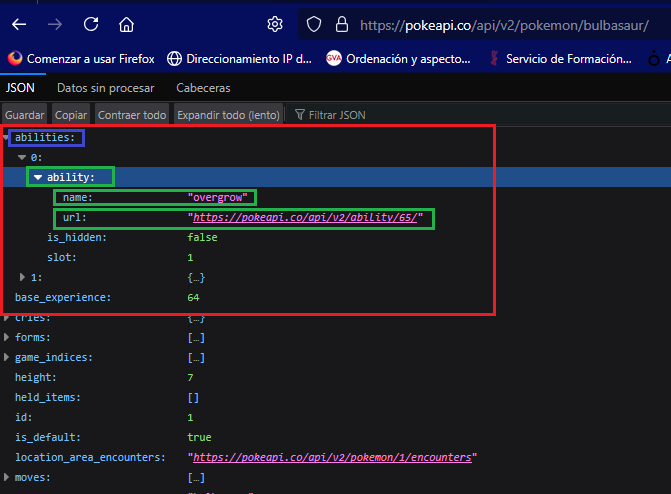
Task: Go back to the previous page
Action: (x=19, y=24)
